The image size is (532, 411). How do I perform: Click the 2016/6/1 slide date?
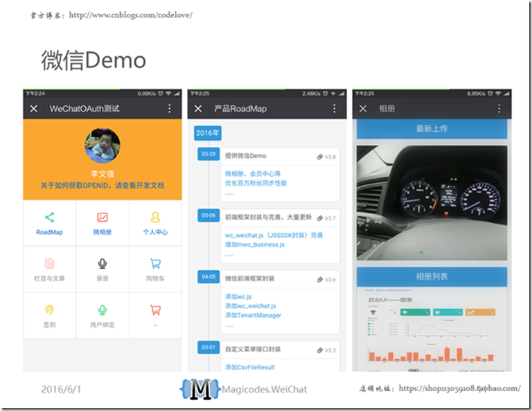click(x=61, y=390)
